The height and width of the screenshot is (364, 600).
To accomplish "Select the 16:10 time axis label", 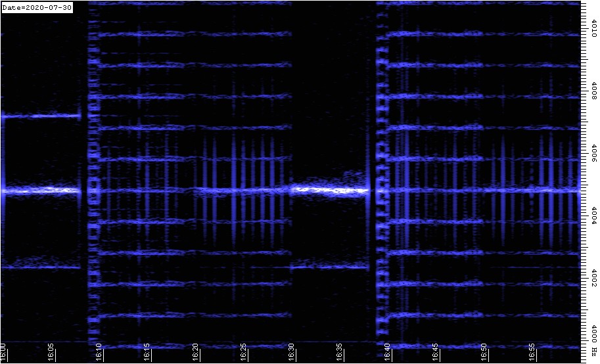I will [99, 352].
